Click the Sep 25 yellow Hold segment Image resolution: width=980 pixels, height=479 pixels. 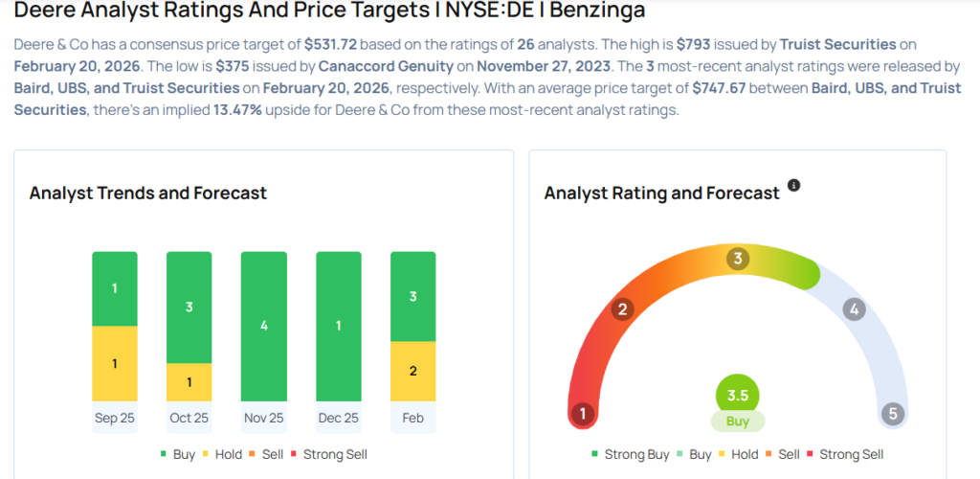pyautogui.click(x=115, y=363)
